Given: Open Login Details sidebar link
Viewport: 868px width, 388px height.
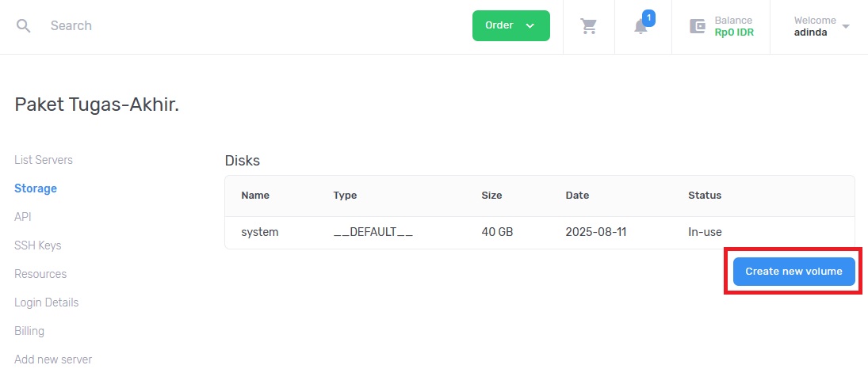Looking at the screenshot, I should coord(47,303).
